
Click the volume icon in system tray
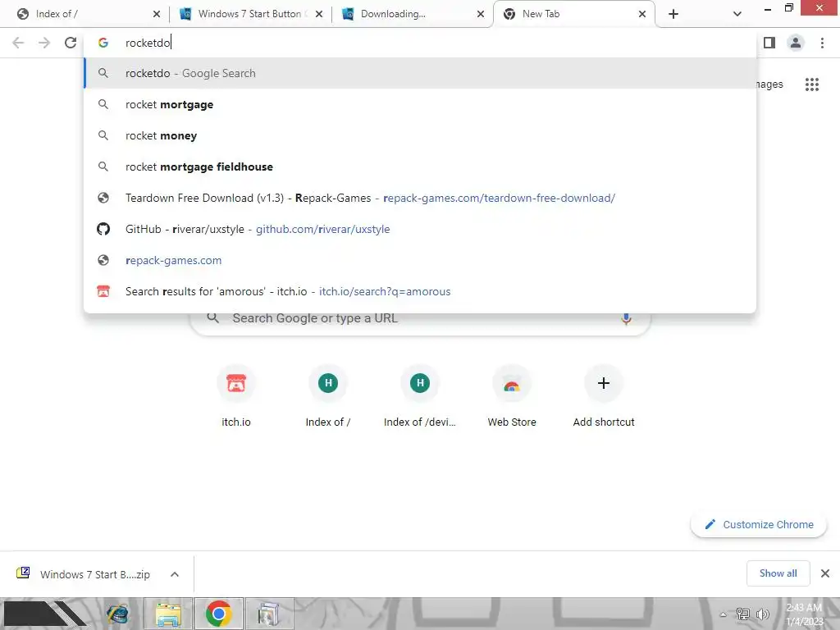pyautogui.click(x=762, y=614)
